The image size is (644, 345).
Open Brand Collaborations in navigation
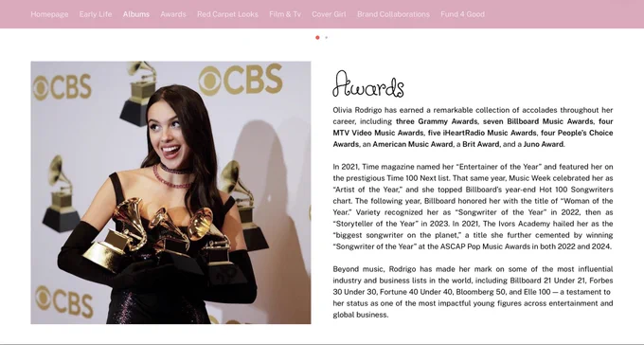pos(393,14)
